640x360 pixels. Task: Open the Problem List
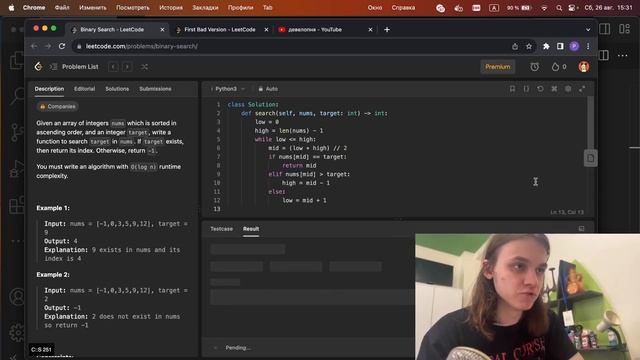click(x=74, y=67)
